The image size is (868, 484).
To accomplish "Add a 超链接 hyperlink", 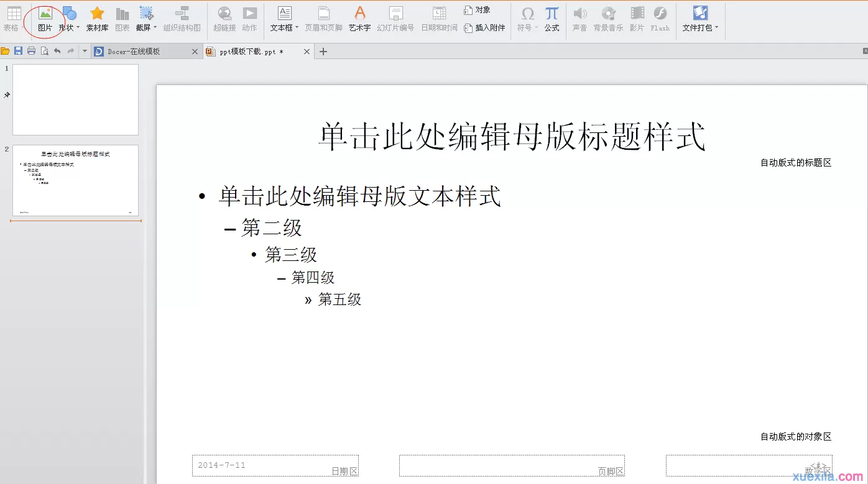I will tap(224, 19).
